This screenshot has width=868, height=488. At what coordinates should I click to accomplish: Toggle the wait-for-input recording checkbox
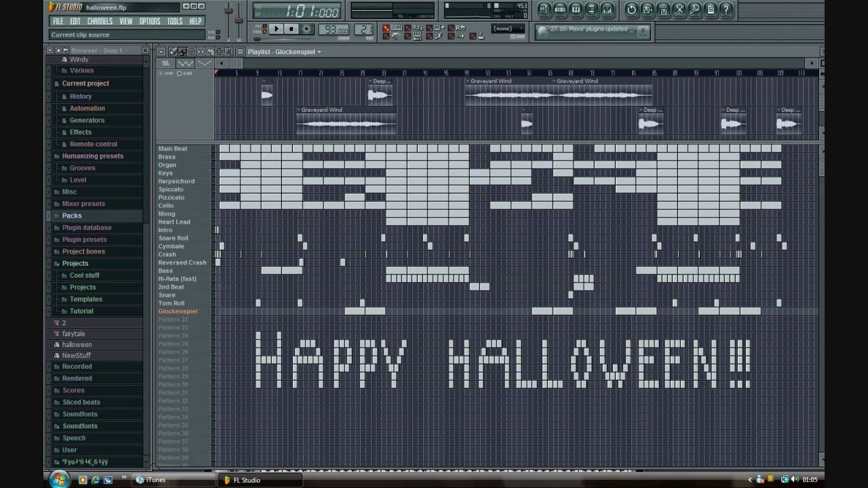coord(408,35)
